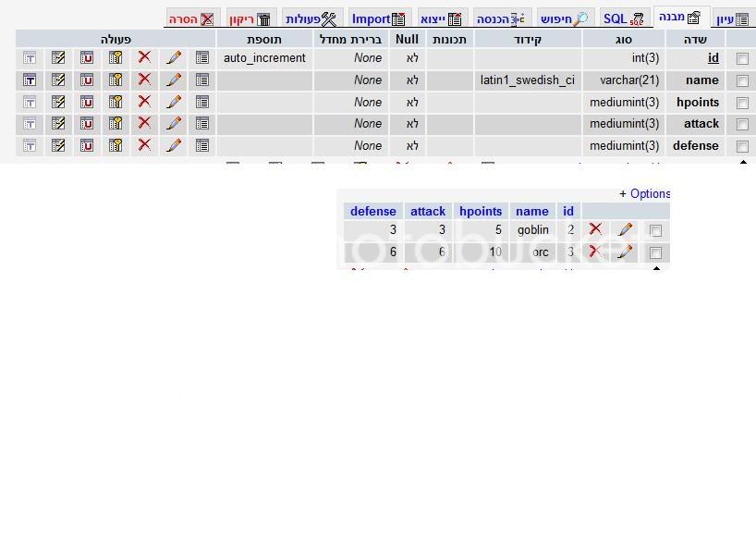Add unique index icon on id row
The width and height of the screenshot is (756, 541).
(87, 58)
